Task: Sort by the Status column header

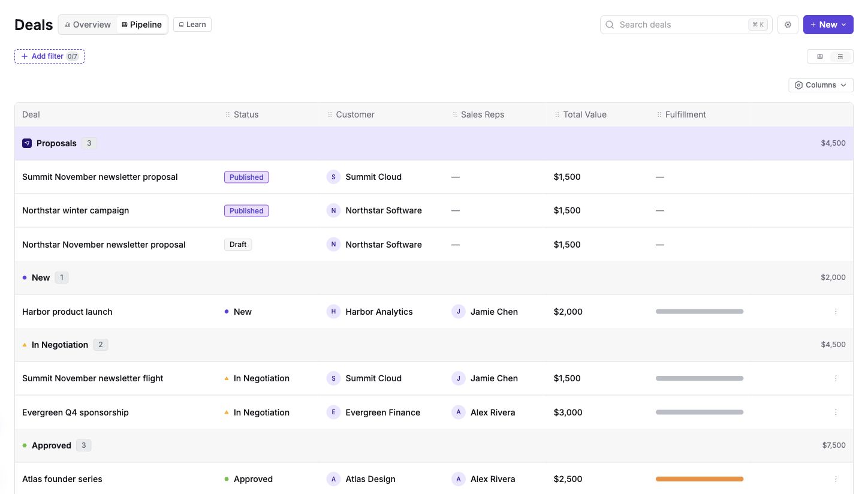Action: click(x=246, y=115)
